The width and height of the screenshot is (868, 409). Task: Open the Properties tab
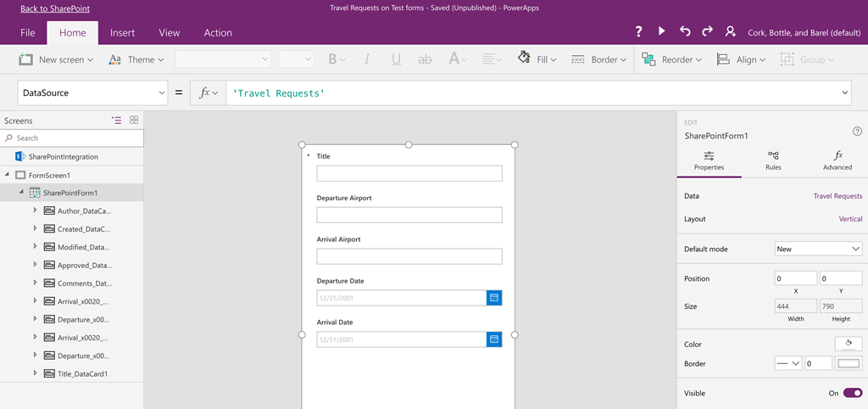709,160
